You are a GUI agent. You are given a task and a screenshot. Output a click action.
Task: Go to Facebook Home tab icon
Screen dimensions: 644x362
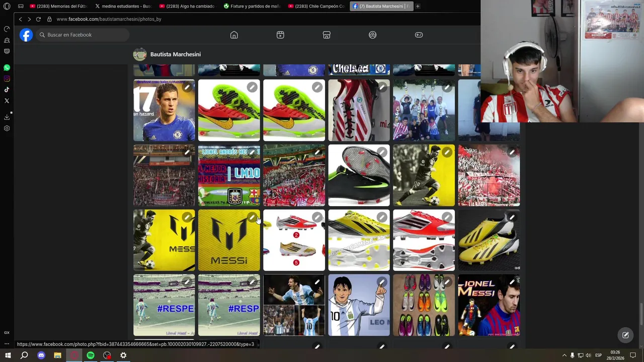(234, 35)
